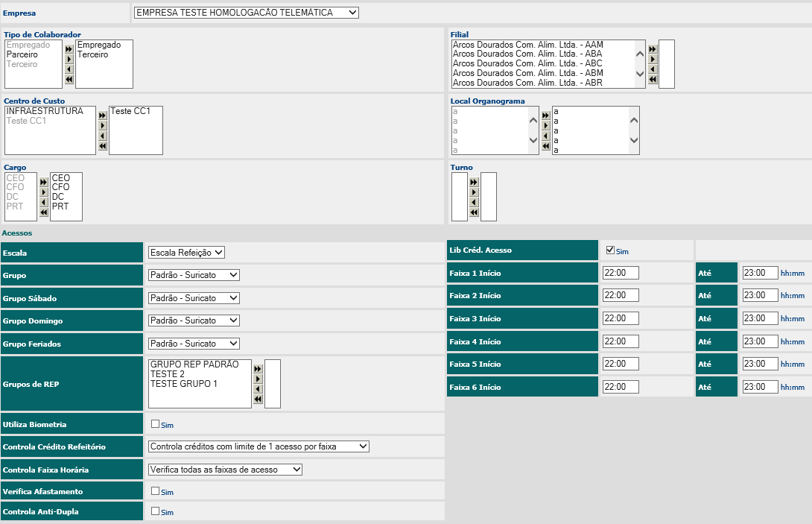Click move-all-right arrow in Grupos de REP
The width and height of the screenshot is (812, 524).
click(x=258, y=368)
